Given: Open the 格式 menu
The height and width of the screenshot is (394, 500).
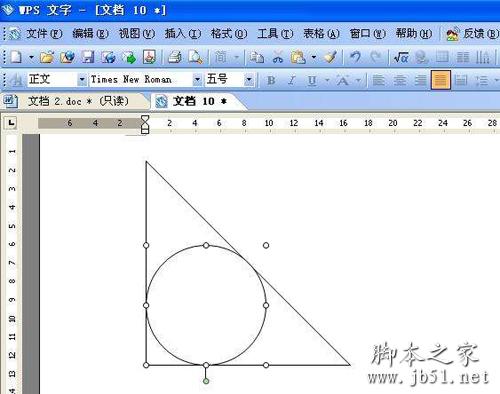Looking at the screenshot, I should (x=229, y=34).
